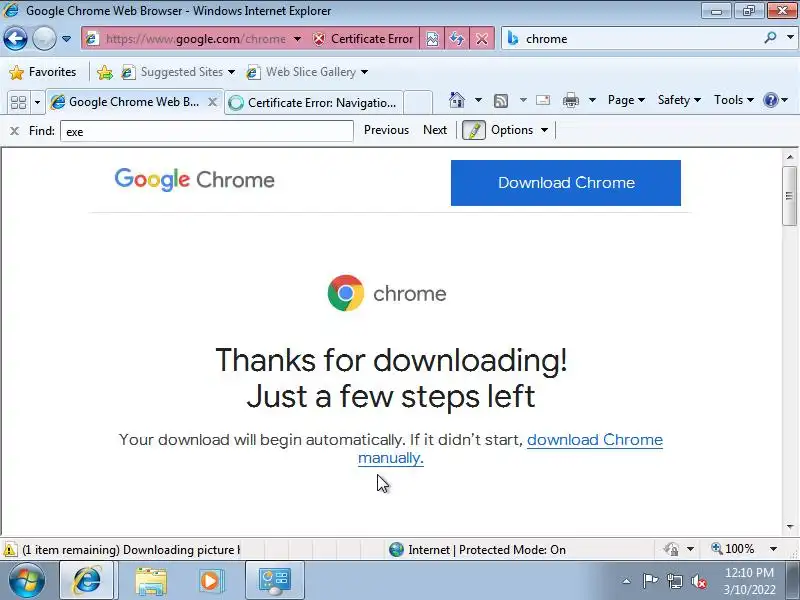Image resolution: width=800 pixels, height=600 pixels.
Task: Expand the zoom level dropdown arrow
Action: [x=773, y=549]
